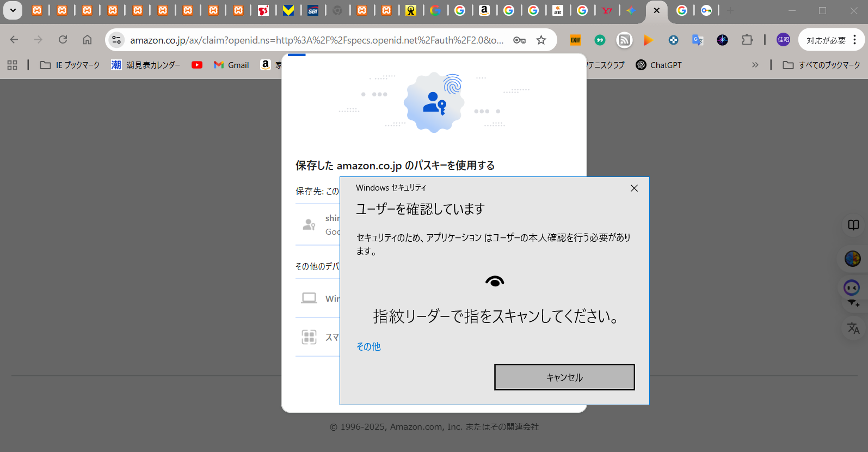The width and height of the screenshot is (868, 452).
Task: Expand the tab search dropdown arrow
Action: point(13,10)
